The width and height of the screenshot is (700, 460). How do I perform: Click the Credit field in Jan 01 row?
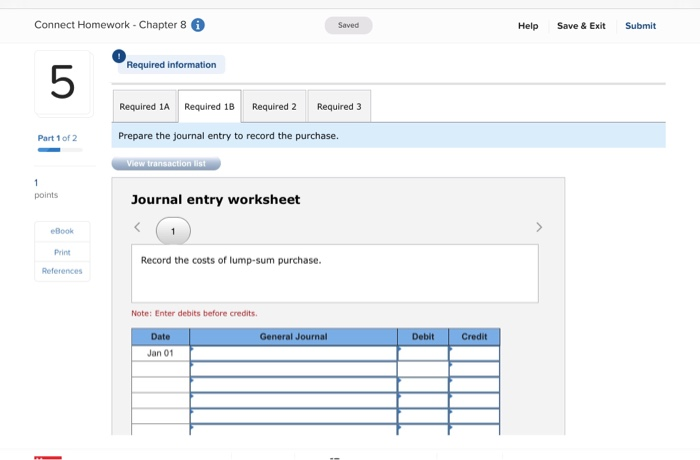pos(474,353)
